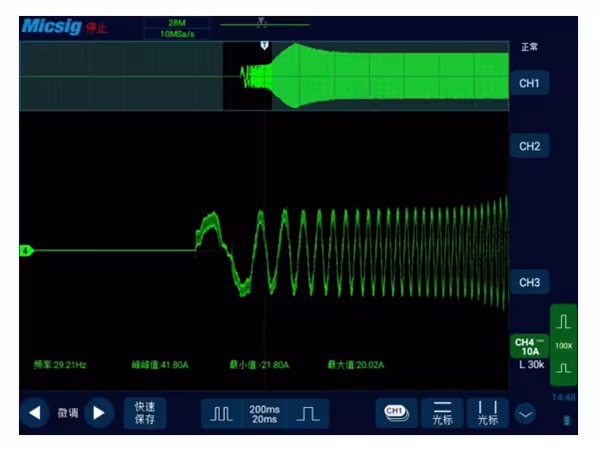Decrease timebase with single-pulse icon
This screenshot has width=600, height=452.
click(x=308, y=414)
